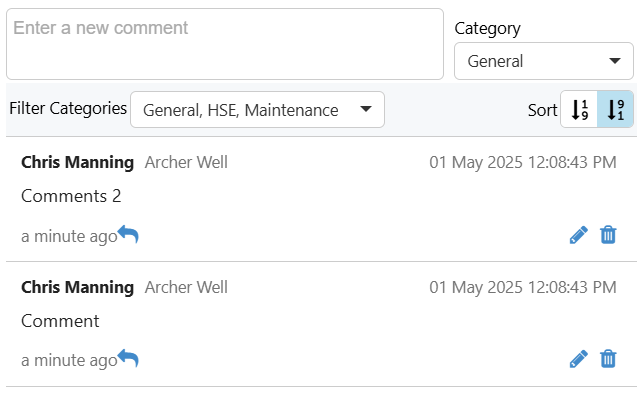Focus the "Enter a new comment" text box
643x394 pixels.
pos(225,44)
